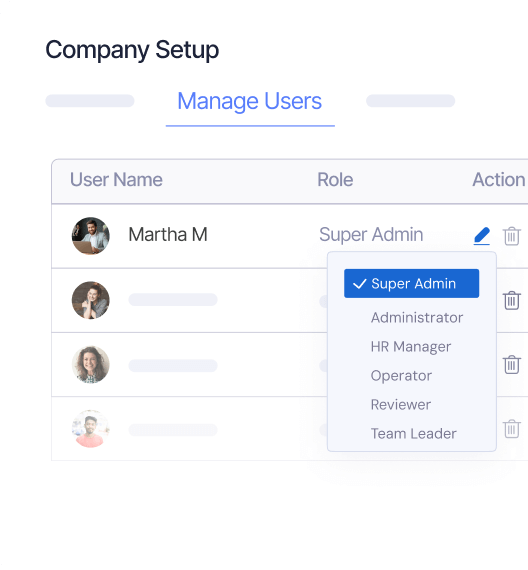This screenshot has height=570, width=528.
Task: Select Team Leader in the role list
Action: click(413, 434)
